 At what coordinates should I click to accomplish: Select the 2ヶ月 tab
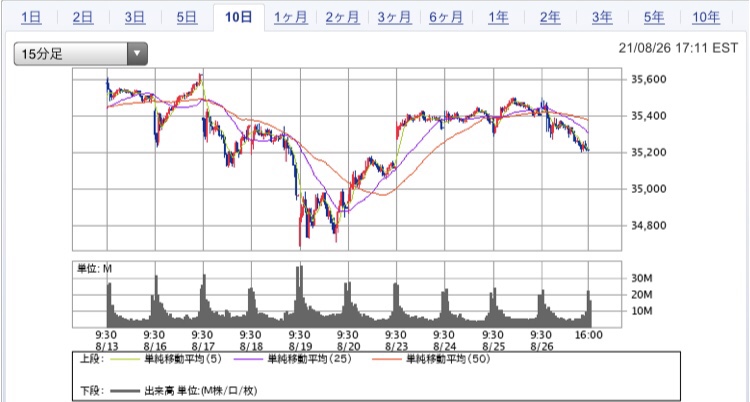(x=343, y=18)
